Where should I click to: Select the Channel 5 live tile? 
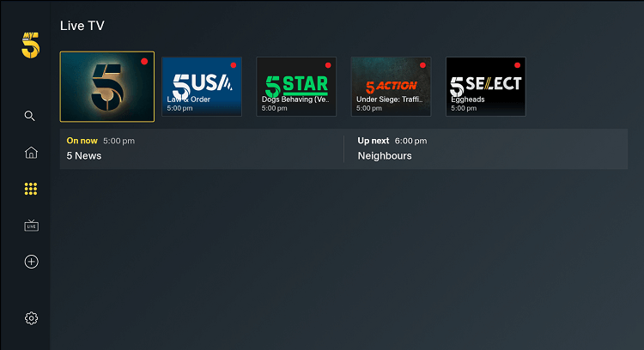click(x=107, y=87)
